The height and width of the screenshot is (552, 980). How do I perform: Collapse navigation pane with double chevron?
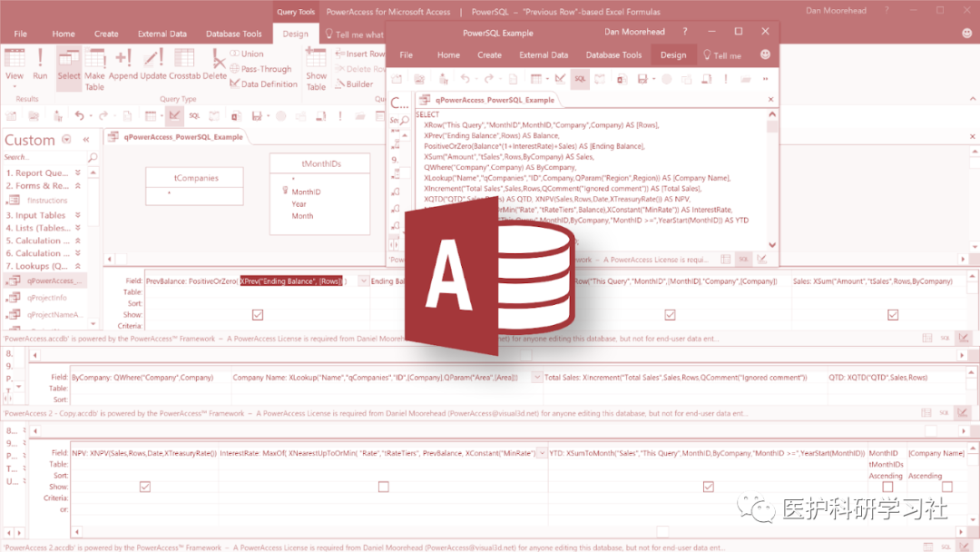(x=86, y=140)
